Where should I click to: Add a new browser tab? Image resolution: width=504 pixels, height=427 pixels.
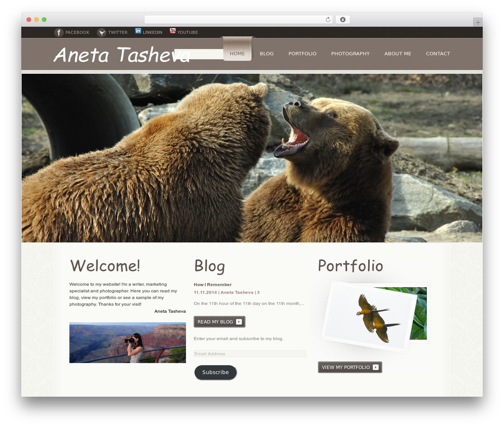click(x=478, y=22)
